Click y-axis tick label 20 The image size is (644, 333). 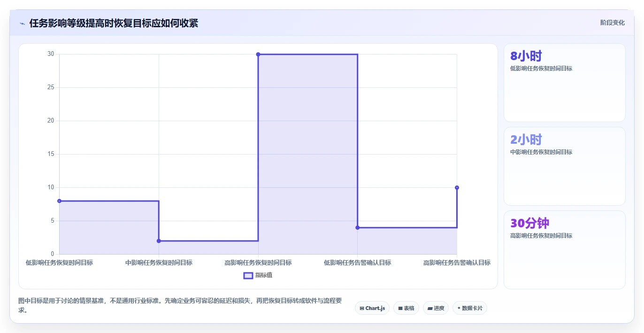(x=51, y=121)
